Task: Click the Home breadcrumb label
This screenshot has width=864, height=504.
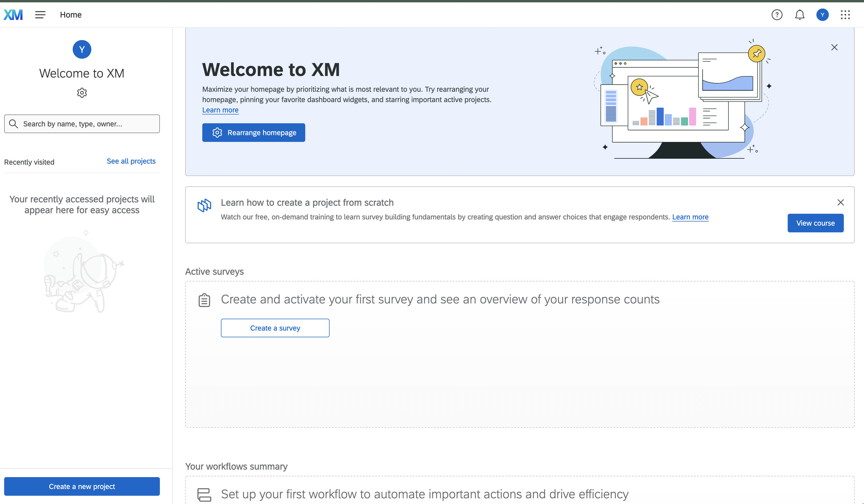Action: click(x=71, y=15)
